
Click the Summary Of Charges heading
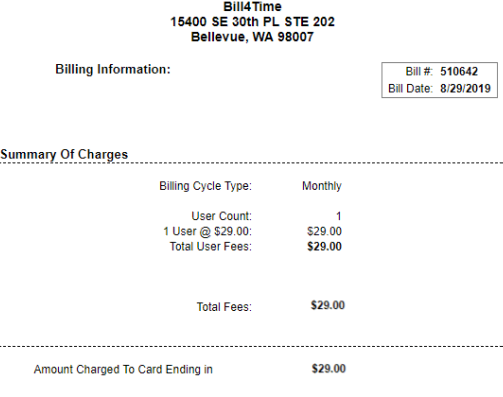point(64,154)
